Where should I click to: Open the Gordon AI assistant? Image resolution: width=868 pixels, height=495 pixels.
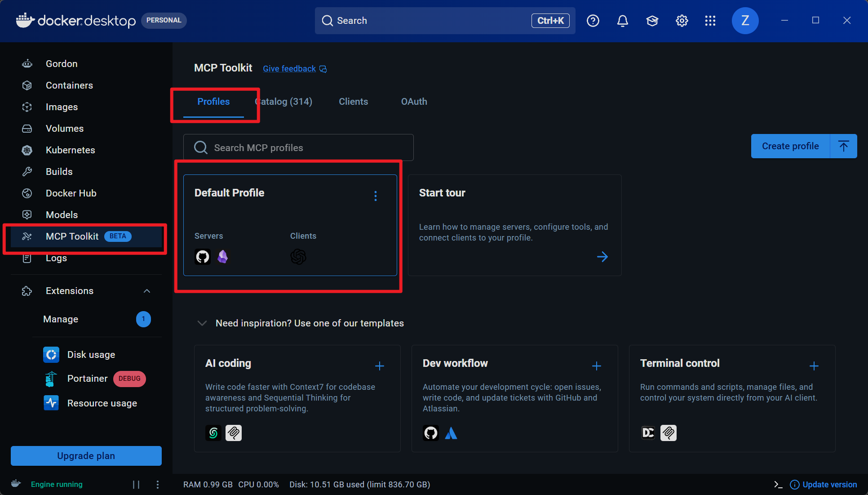pos(62,63)
